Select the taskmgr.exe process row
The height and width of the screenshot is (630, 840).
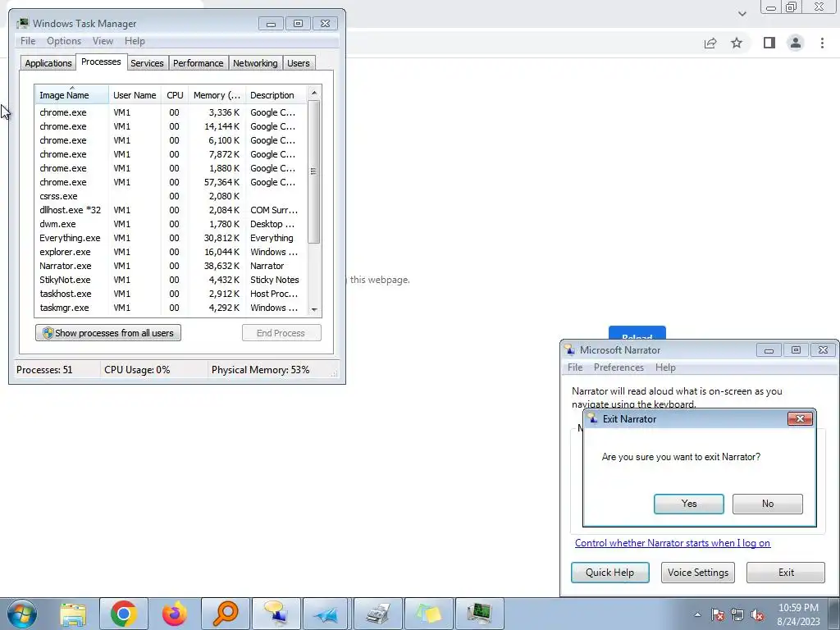pos(171,308)
